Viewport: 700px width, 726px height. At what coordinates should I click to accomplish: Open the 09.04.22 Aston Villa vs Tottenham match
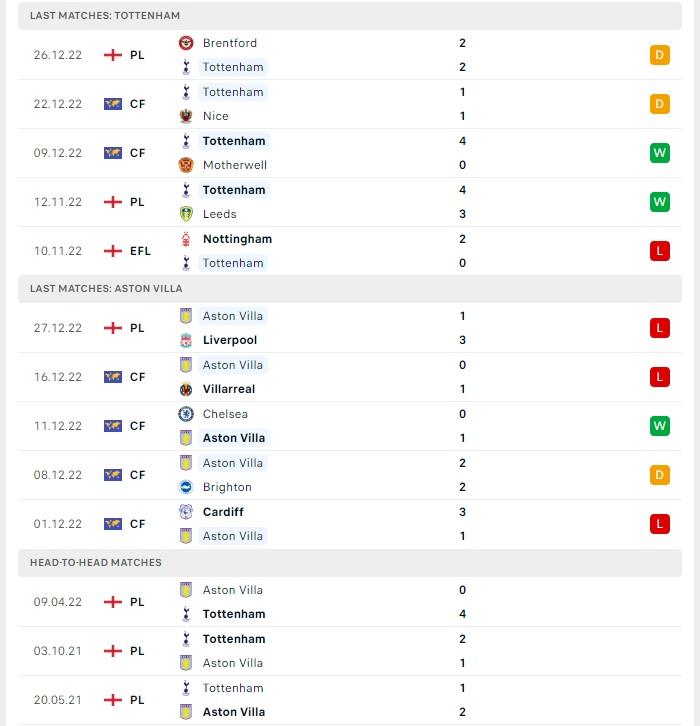[350, 602]
